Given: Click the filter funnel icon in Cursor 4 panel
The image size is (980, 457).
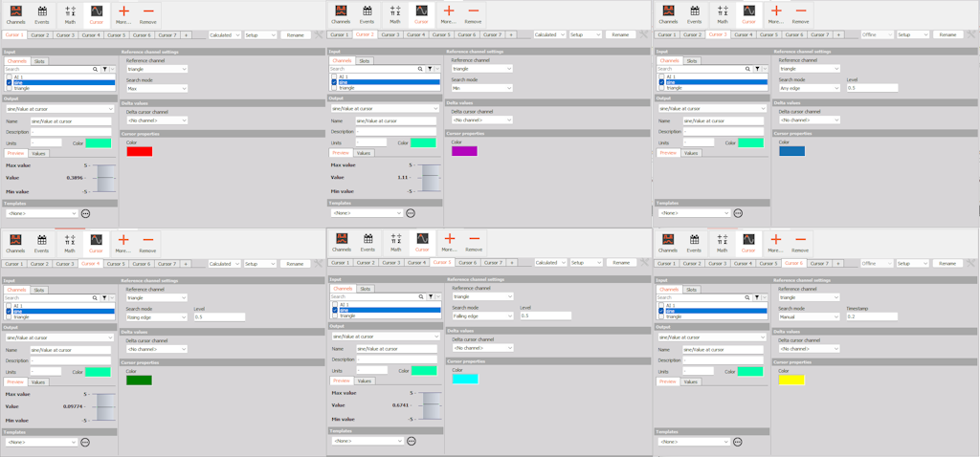Looking at the screenshot, I should coord(105,298).
